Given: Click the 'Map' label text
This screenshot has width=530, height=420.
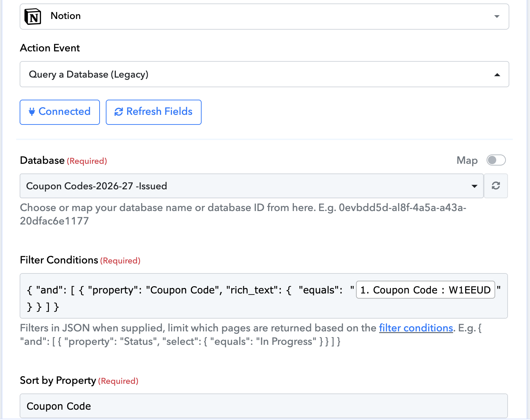Looking at the screenshot, I should coord(467,160).
